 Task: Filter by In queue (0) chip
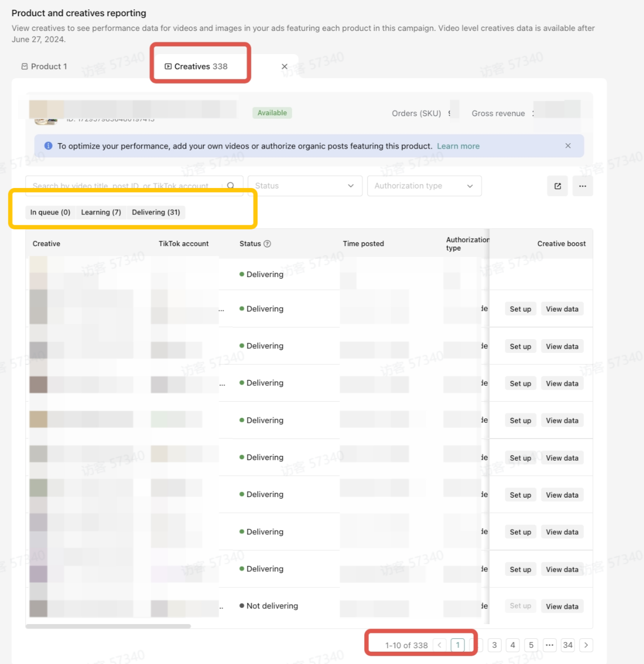tap(50, 212)
